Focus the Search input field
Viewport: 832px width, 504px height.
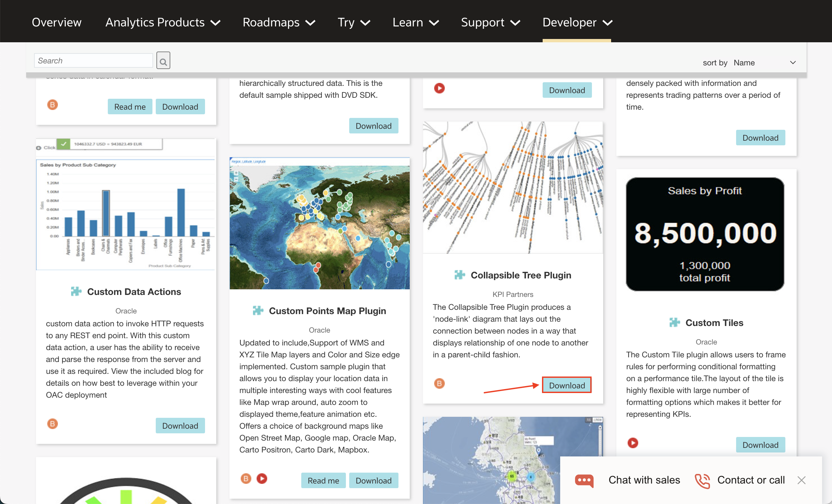click(x=93, y=61)
